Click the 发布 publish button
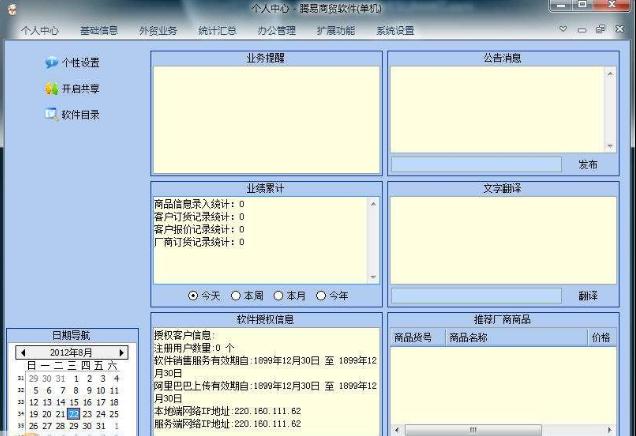636x436 pixels. coord(587,164)
